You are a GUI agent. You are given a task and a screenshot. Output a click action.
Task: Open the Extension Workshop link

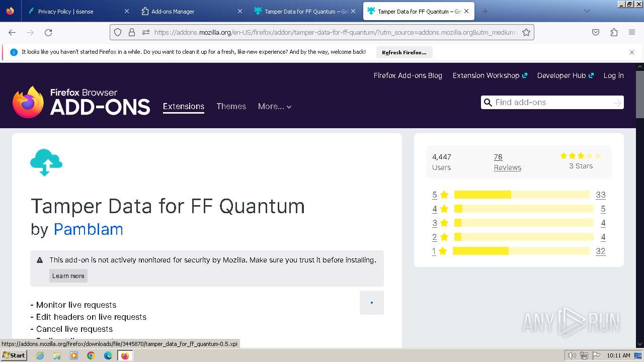pyautogui.click(x=490, y=75)
